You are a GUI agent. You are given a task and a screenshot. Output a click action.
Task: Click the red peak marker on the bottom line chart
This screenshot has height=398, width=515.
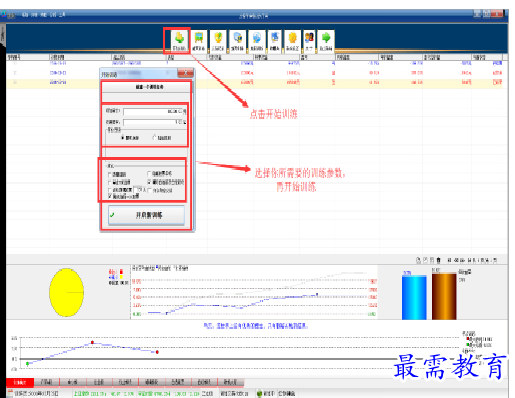point(92,342)
